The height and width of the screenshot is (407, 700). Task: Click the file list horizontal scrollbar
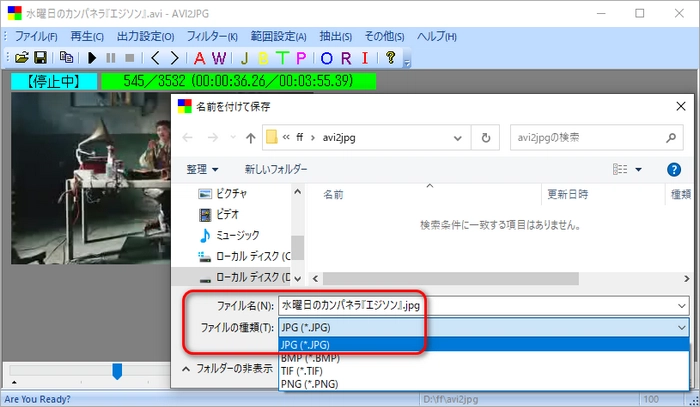450,279
